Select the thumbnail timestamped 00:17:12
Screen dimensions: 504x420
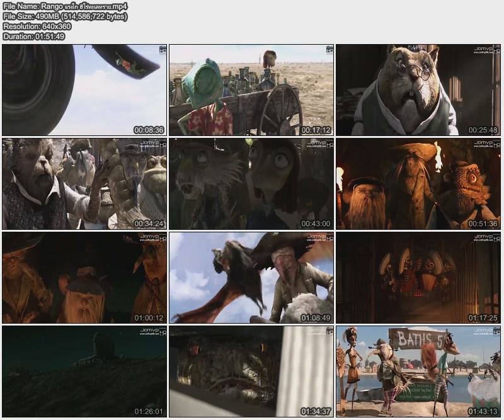pos(251,90)
